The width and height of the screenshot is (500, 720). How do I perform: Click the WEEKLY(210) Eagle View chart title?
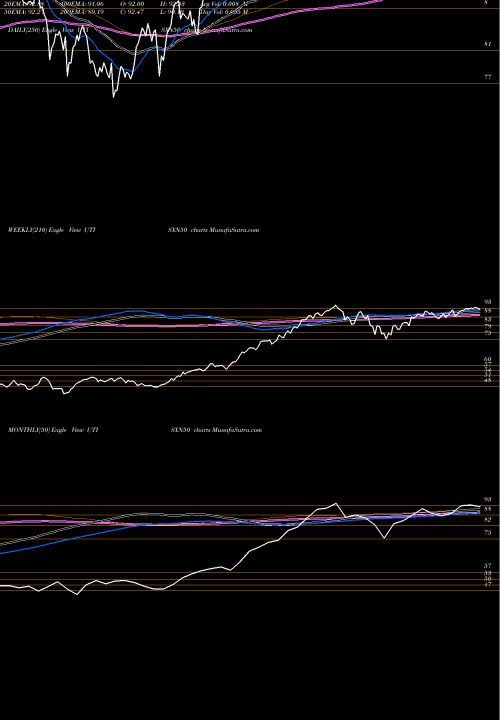(x=51, y=230)
